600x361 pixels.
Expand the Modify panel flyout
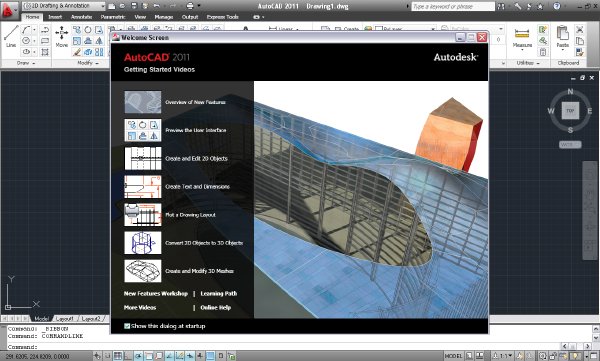pyautogui.click(x=88, y=63)
